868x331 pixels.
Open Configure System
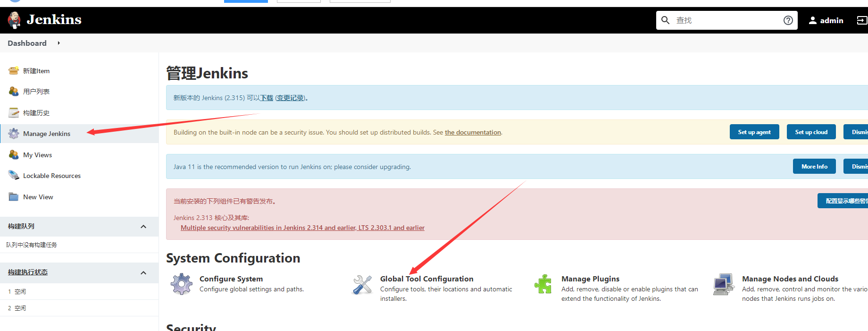[x=231, y=279]
